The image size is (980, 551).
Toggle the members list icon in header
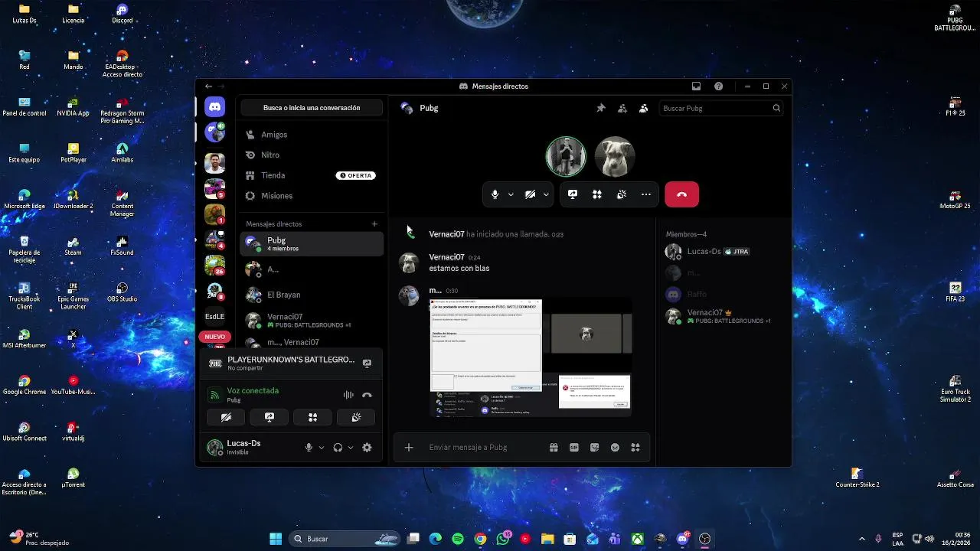coord(644,108)
